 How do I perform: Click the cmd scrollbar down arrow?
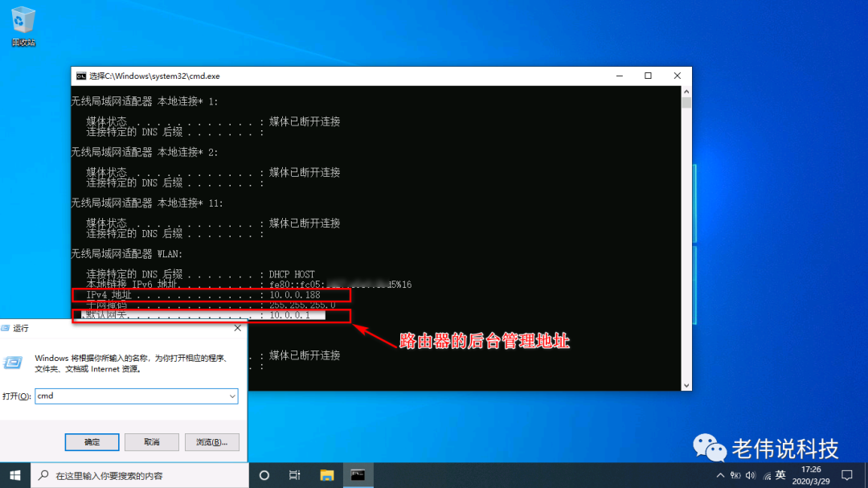coord(686,386)
